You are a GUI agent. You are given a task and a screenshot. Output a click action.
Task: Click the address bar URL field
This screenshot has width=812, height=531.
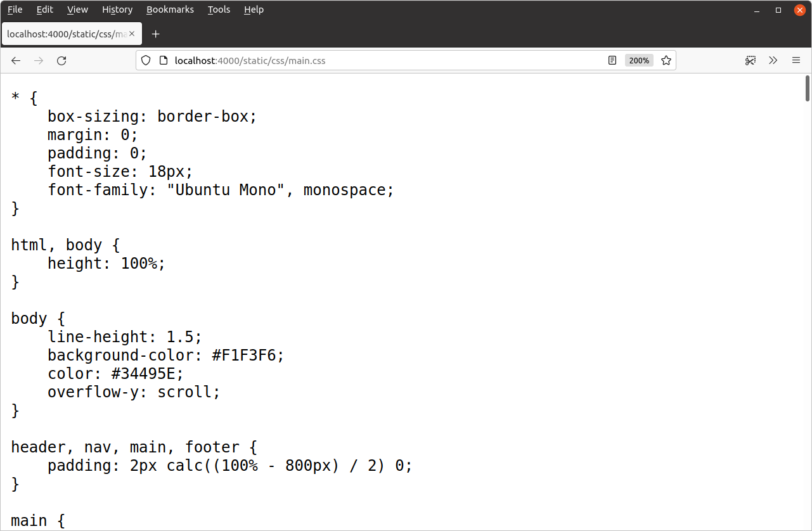click(x=380, y=61)
